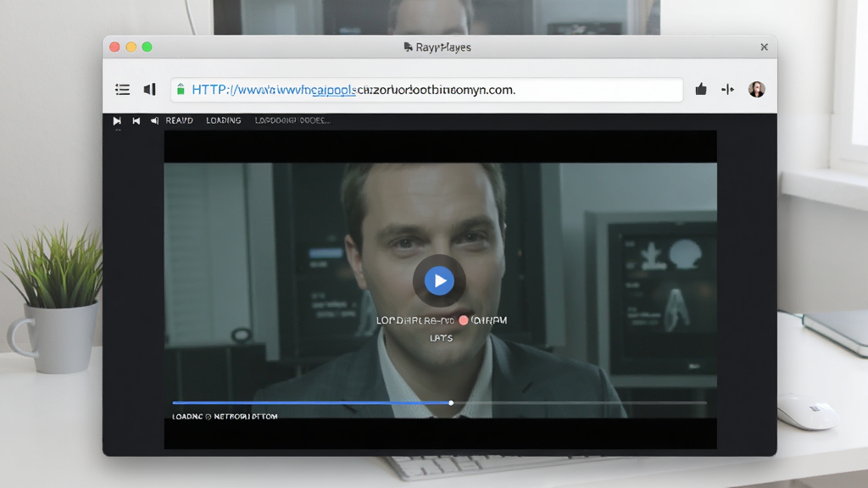Image resolution: width=868 pixels, height=488 pixels.
Task: Click the IOIRAM text beside the red dot
Action: coord(489,320)
